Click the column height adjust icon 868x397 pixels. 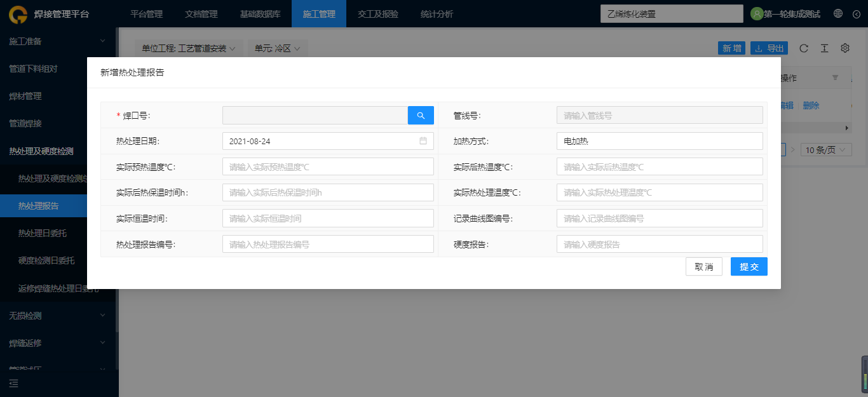(x=824, y=48)
